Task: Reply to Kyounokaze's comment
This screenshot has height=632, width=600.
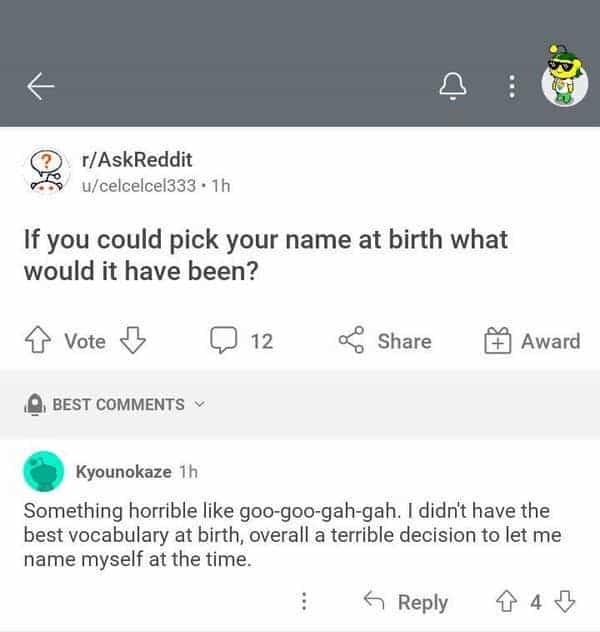Action: [x=405, y=601]
